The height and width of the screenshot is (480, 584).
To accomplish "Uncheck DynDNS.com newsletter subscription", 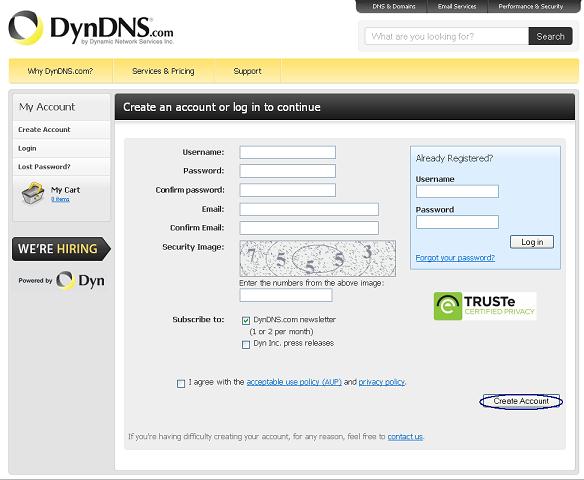I will [246, 320].
